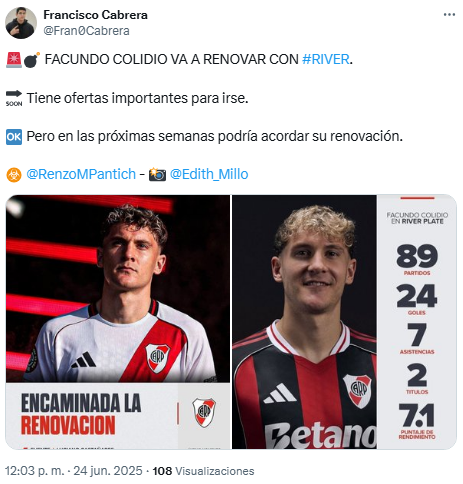
Task: Open the @Edith_Millo mention
Action: (209, 174)
